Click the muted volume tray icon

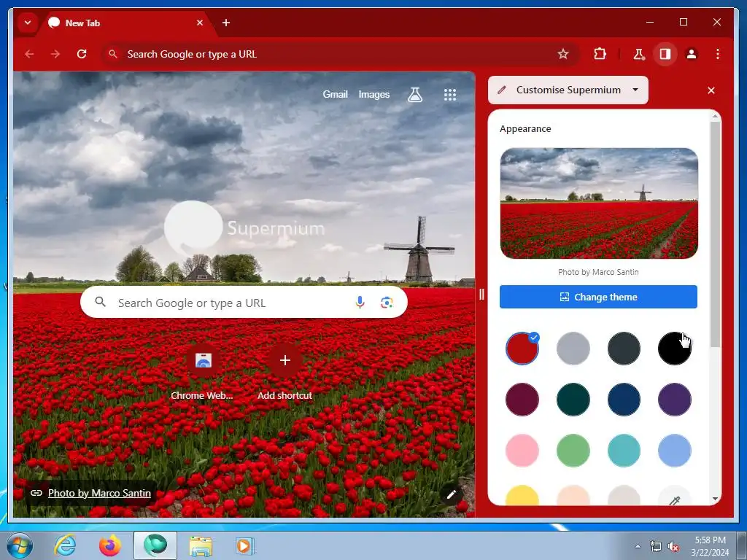[x=673, y=547]
